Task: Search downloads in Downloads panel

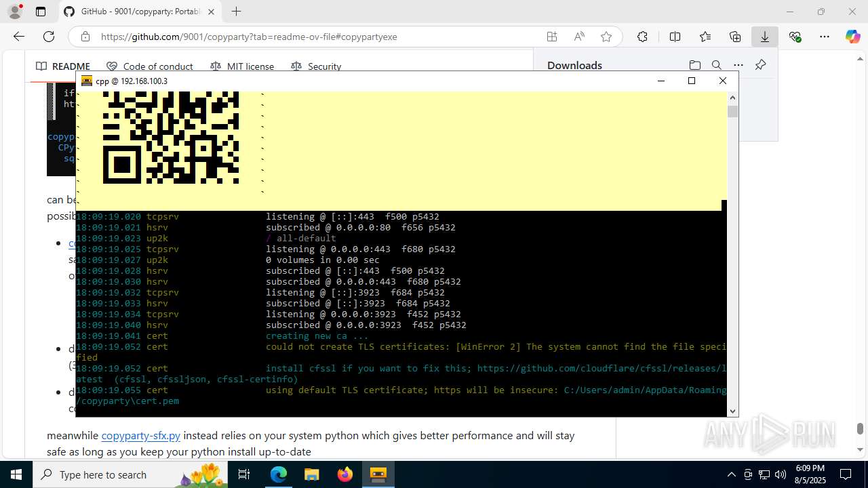Action: pyautogui.click(x=717, y=65)
